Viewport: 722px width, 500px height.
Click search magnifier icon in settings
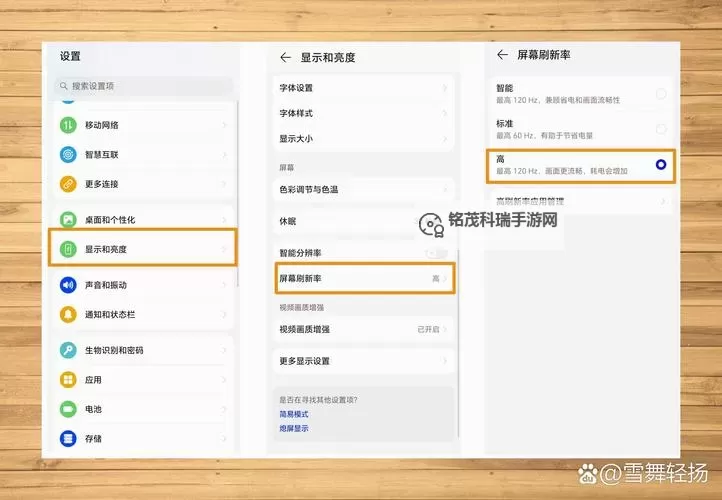tap(64, 86)
